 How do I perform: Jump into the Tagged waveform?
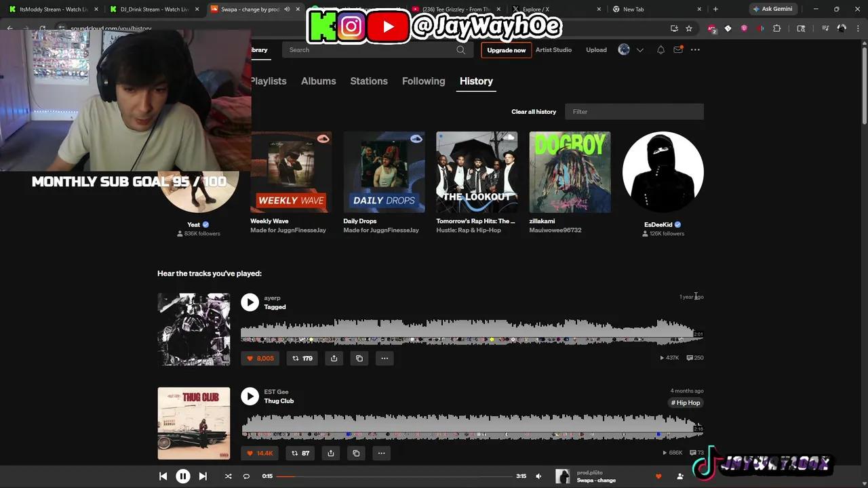pyautogui.click(x=472, y=331)
